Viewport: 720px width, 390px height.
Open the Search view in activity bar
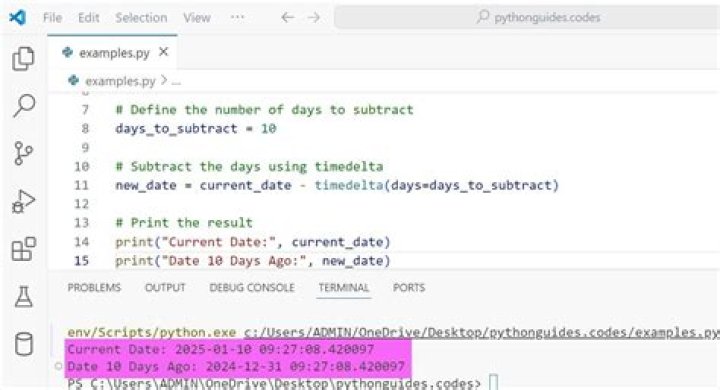tap(23, 106)
